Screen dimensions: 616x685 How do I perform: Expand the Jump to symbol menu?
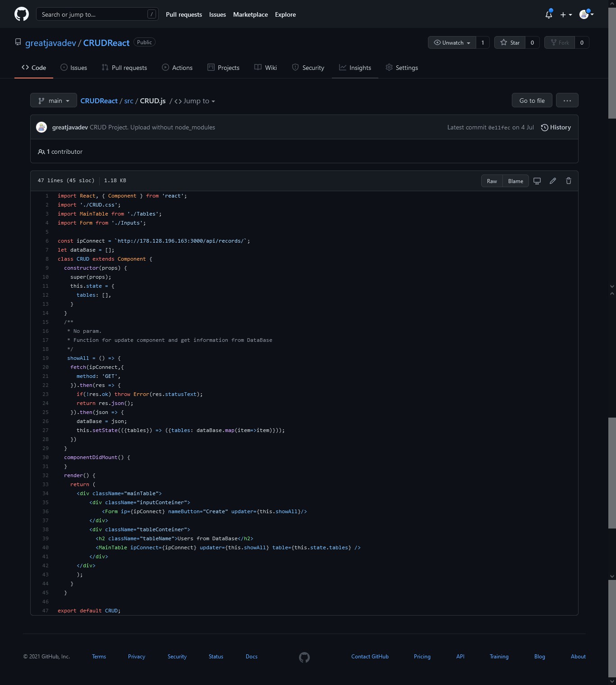(x=195, y=101)
